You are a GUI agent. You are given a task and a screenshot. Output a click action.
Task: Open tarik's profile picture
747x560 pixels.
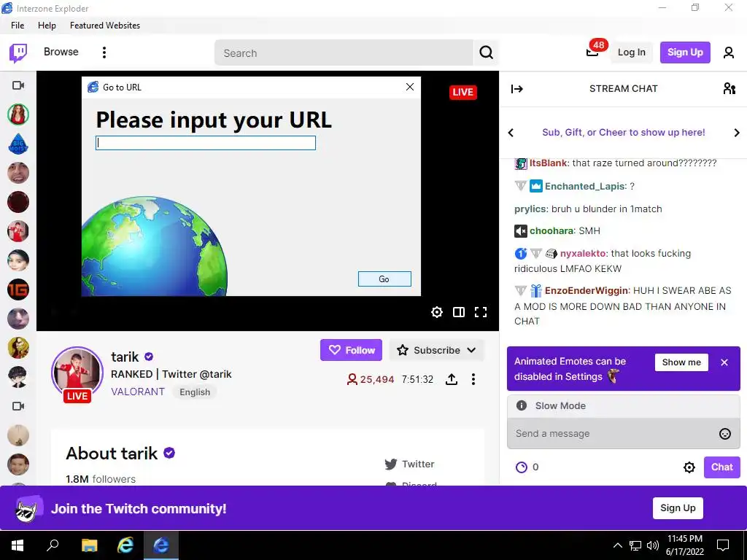tap(77, 373)
